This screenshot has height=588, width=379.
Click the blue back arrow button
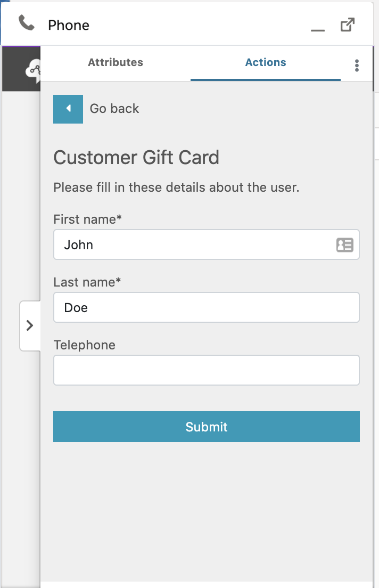coord(68,109)
